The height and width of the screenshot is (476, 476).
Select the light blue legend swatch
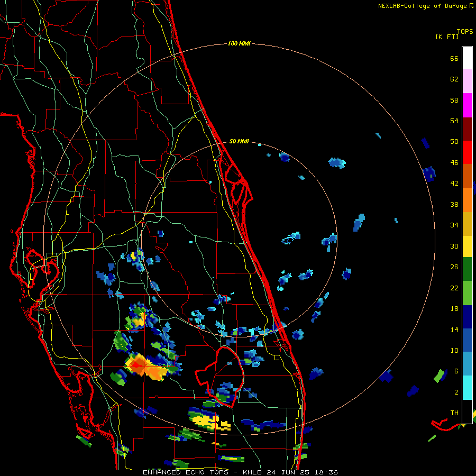point(467,364)
